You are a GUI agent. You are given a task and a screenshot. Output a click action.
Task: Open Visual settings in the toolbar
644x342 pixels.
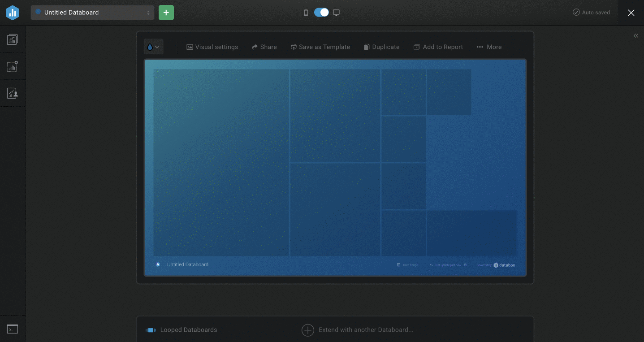(212, 47)
